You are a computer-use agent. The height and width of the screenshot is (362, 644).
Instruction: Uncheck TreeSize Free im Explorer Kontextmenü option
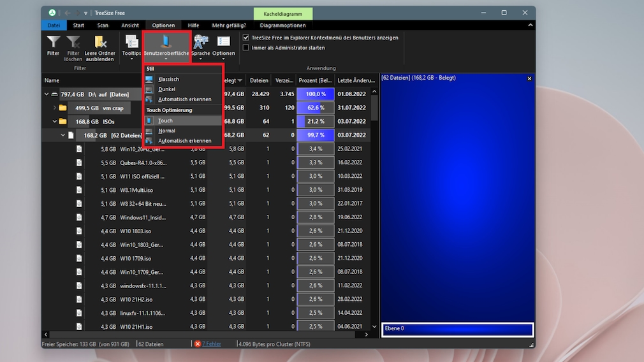[246, 38]
